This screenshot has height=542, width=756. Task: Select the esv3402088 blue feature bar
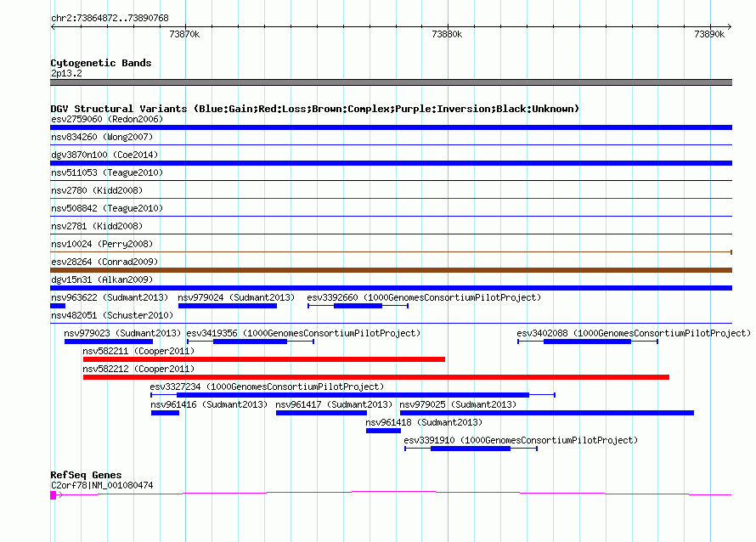point(587,342)
